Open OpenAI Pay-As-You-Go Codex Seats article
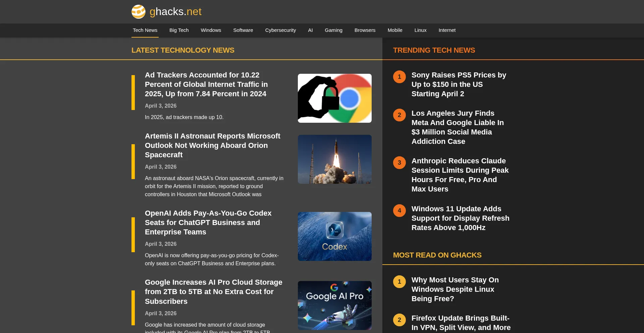 (x=208, y=223)
